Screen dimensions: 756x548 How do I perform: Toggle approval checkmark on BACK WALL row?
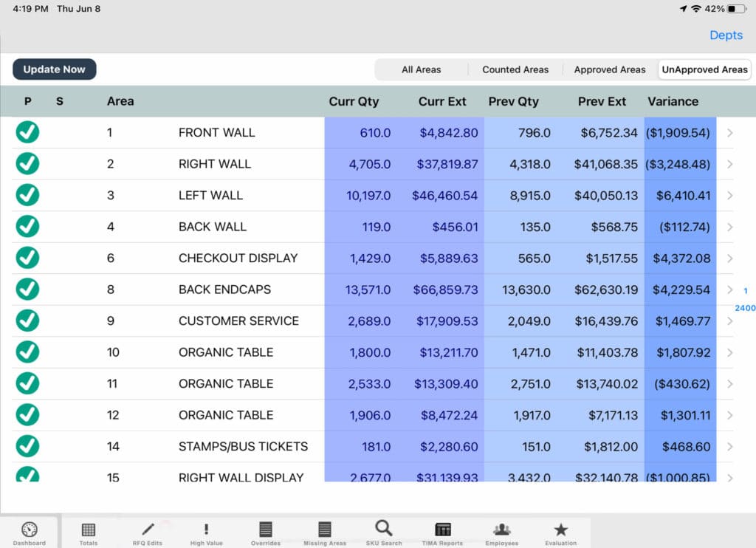(x=27, y=227)
